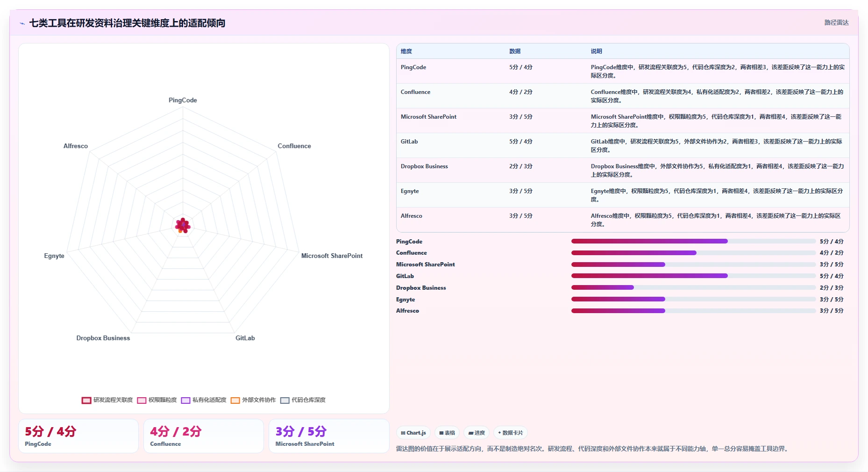Open the PingCode 5分 / 4分 data card
Screen dimensions: 868x472
point(78,436)
